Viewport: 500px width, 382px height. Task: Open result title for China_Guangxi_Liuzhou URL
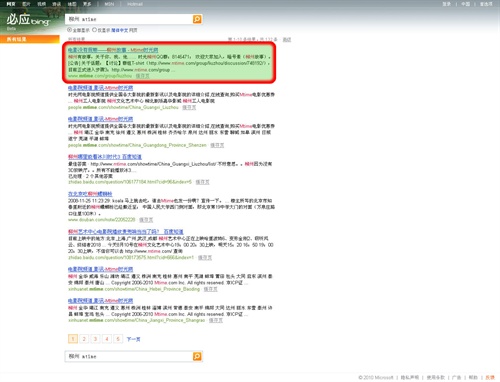[x=100, y=88]
